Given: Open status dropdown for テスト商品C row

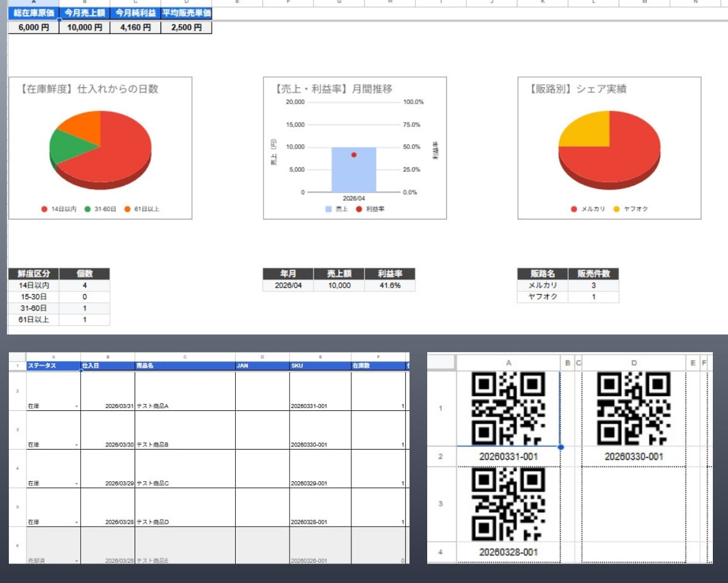Looking at the screenshot, I should [x=76, y=484].
